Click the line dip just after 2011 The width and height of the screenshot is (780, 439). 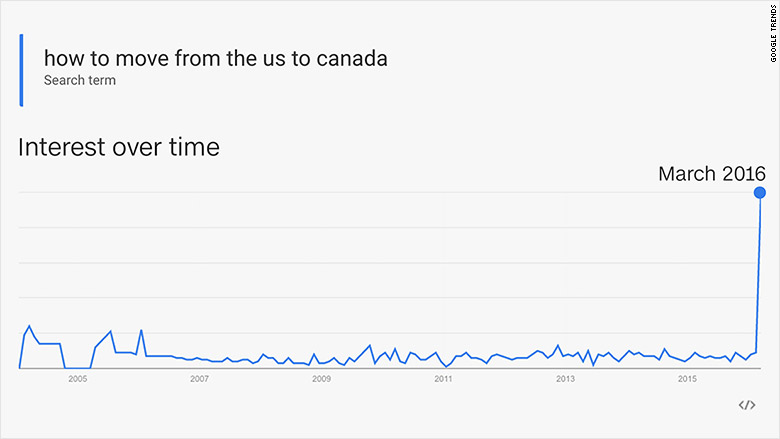pos(447,366)
